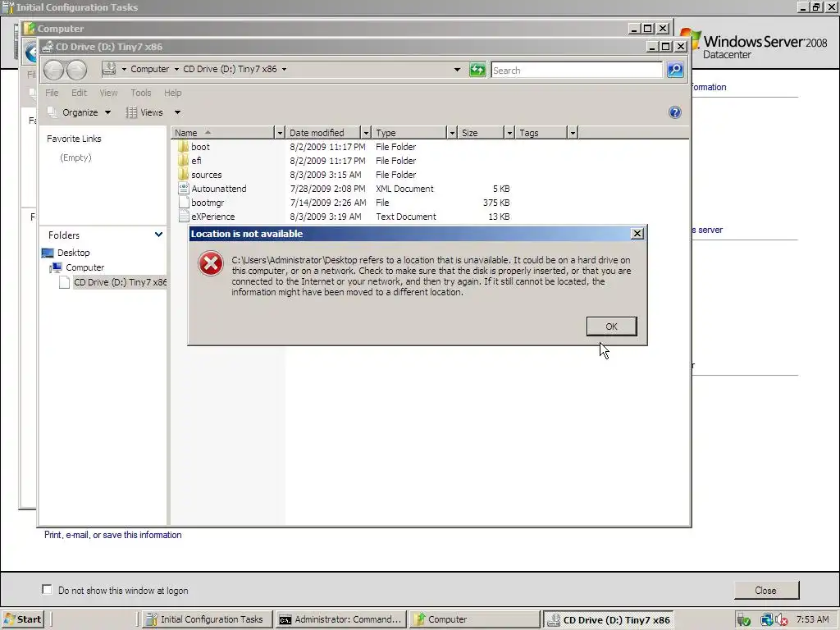Open the Tools menu
Image resolution: width=840 pixels, height=630 pixels.
[141, 93]
